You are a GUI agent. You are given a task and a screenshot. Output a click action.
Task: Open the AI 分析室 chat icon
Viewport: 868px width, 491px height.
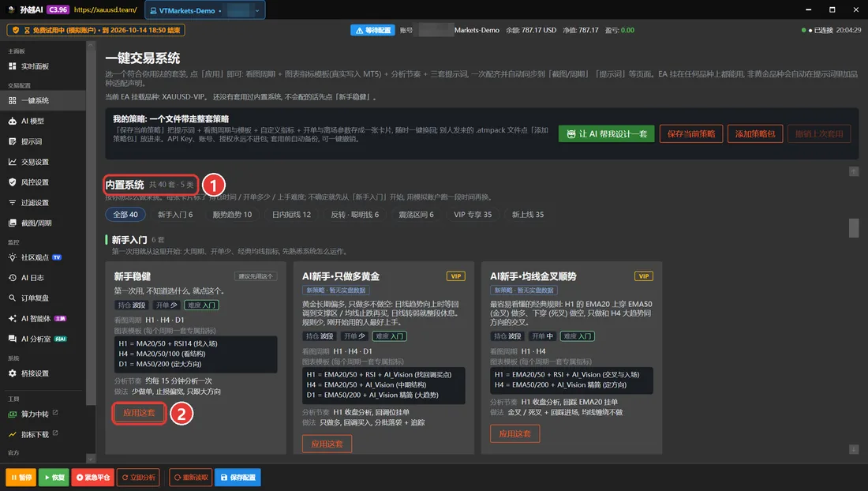(x=12, y=339)
